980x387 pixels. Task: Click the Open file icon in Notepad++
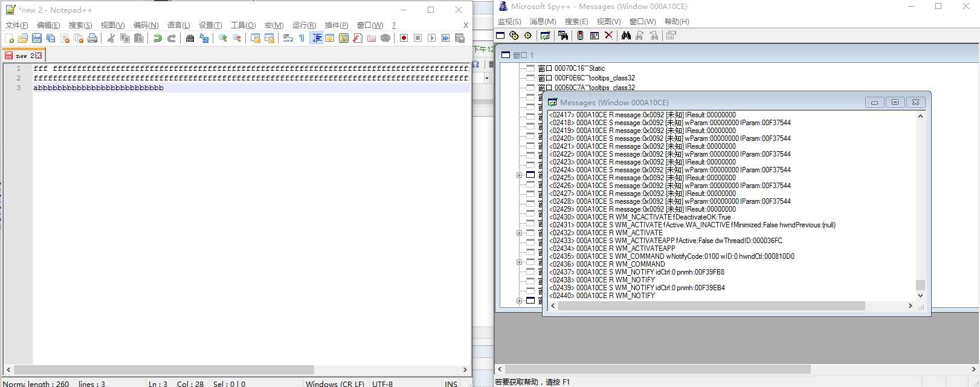23,38
